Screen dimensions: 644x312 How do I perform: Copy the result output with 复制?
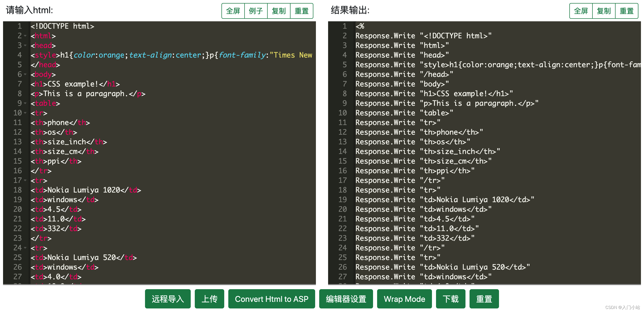pyautogui.click(x=604, y=11)
